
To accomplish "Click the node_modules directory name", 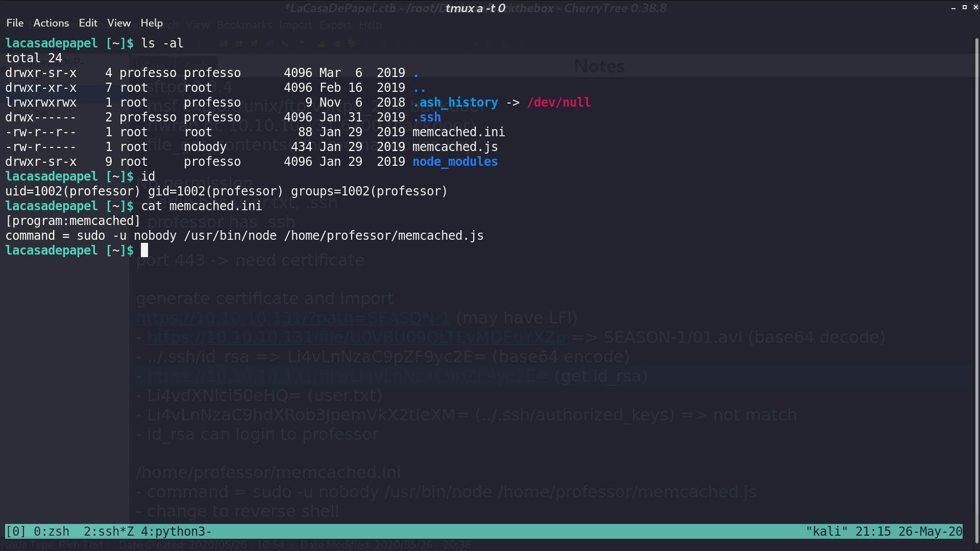I will pyautogui.click(x=455, y=162).
